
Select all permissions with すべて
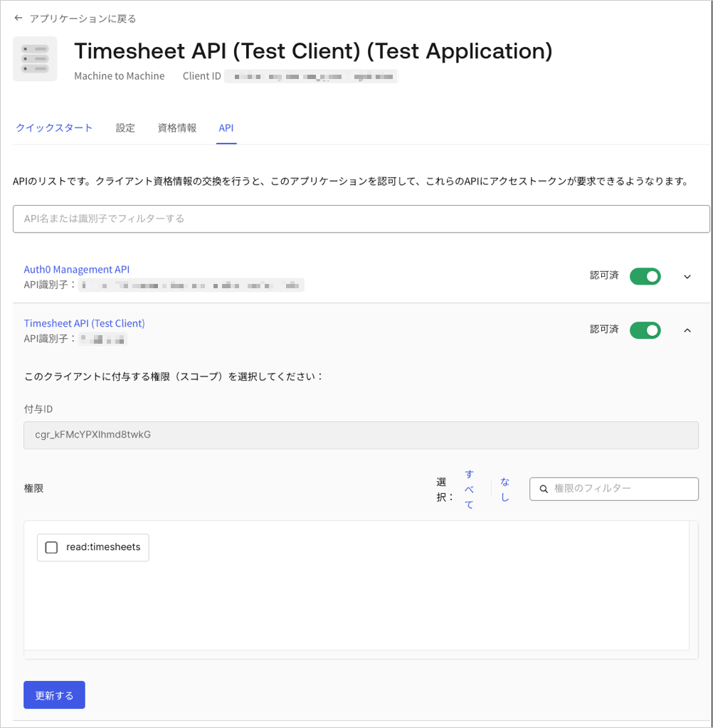pos(469,490)
